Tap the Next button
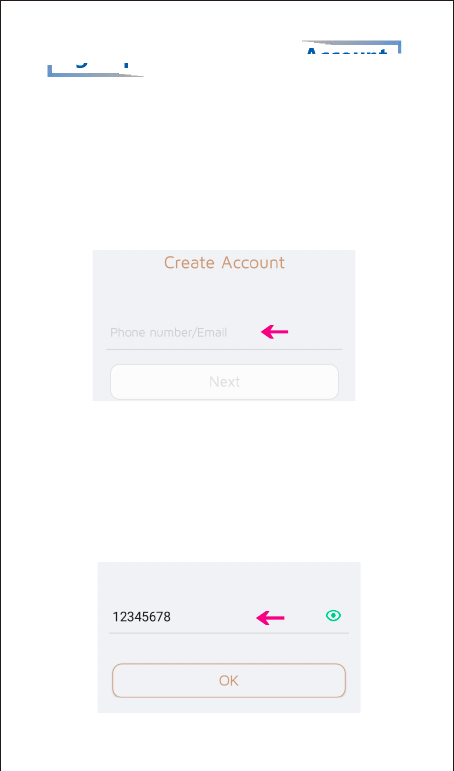 (x=224, y=382)
